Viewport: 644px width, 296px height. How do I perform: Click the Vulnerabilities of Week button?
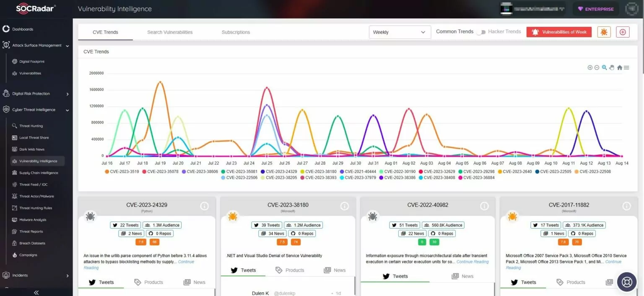pos(559,31)
